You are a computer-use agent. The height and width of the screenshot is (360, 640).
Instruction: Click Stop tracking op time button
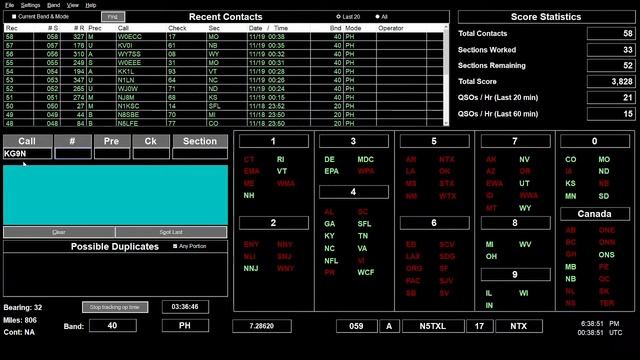pos(115,307)
